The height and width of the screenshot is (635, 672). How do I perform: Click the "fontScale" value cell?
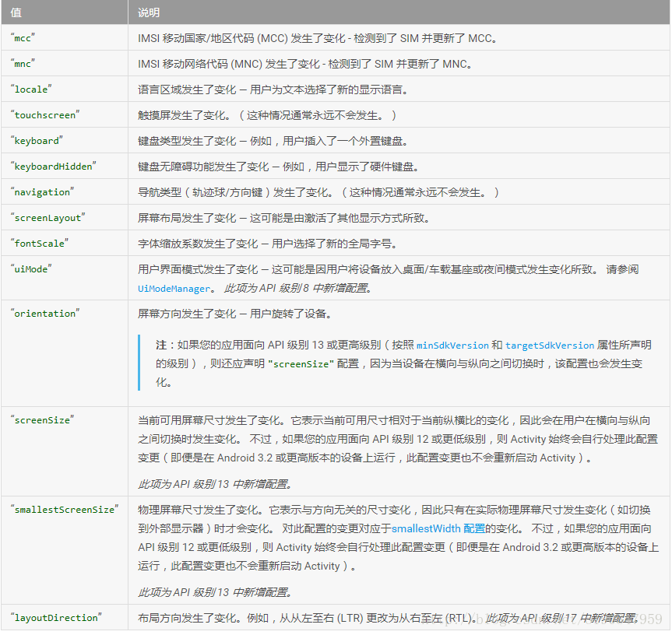click(x=40, y=244)
